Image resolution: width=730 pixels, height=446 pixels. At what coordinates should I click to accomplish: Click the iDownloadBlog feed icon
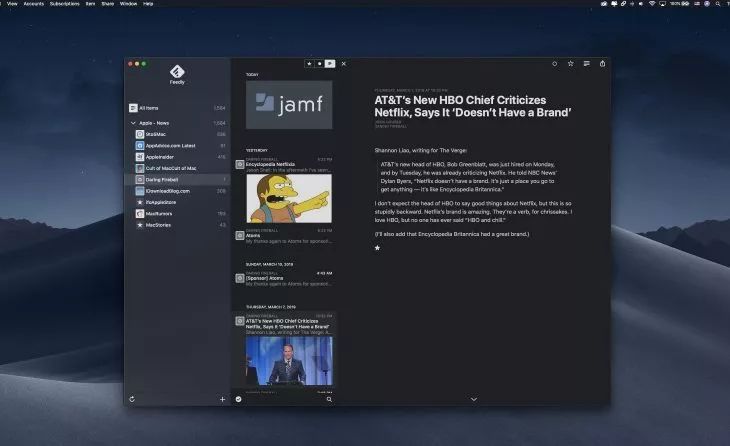140,191
